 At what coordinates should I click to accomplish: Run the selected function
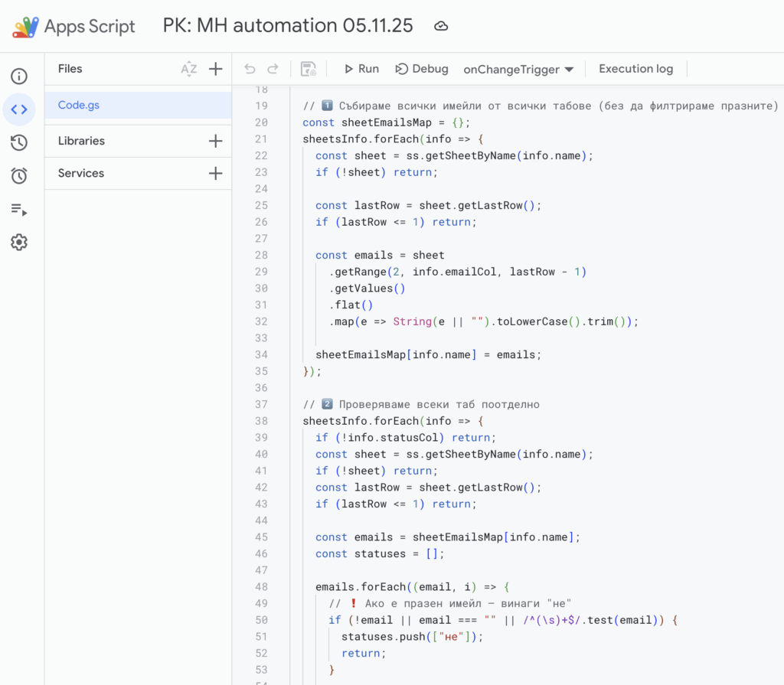(x=361, y=69)
